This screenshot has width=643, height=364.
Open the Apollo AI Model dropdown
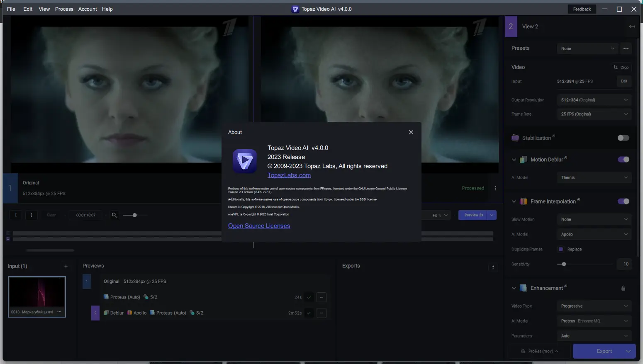click(594, 234)
